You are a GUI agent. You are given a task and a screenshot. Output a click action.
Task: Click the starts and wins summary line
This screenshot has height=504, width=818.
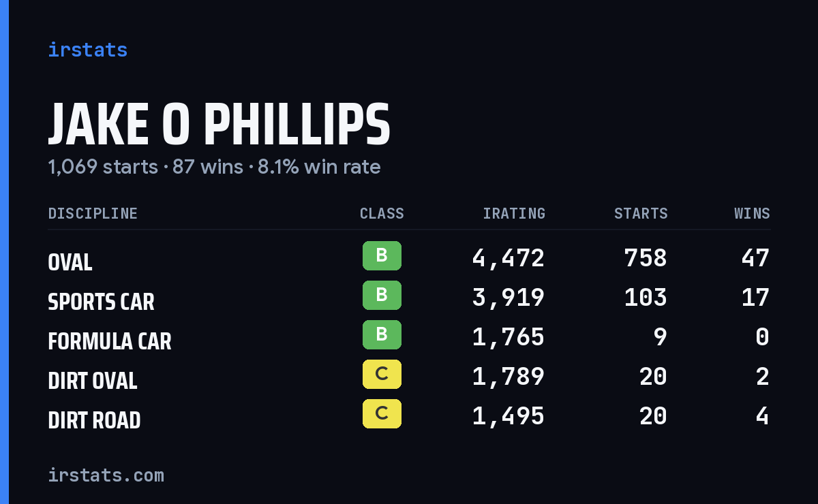(x=214, y=167)
